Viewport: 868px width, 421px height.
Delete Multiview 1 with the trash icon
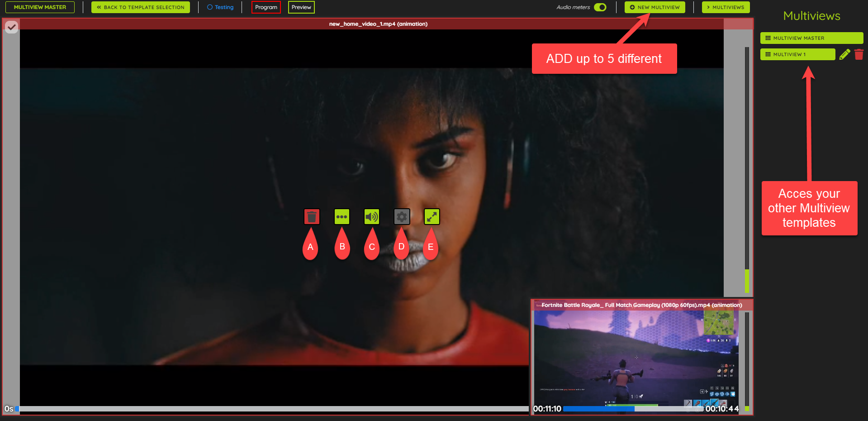click(x=859, y=54)
